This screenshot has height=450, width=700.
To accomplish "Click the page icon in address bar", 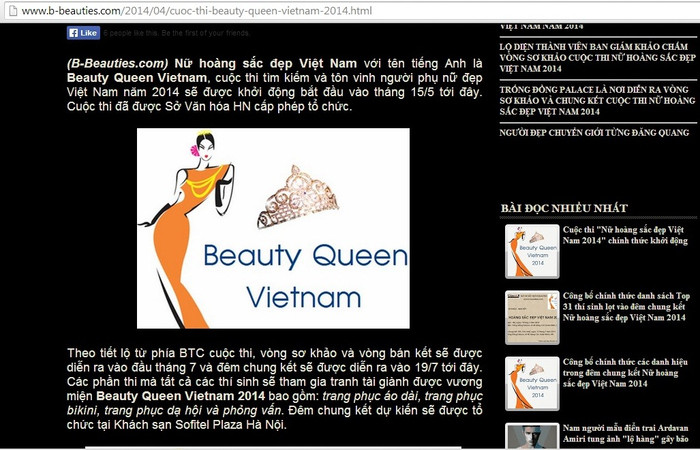I will point(13,11).
